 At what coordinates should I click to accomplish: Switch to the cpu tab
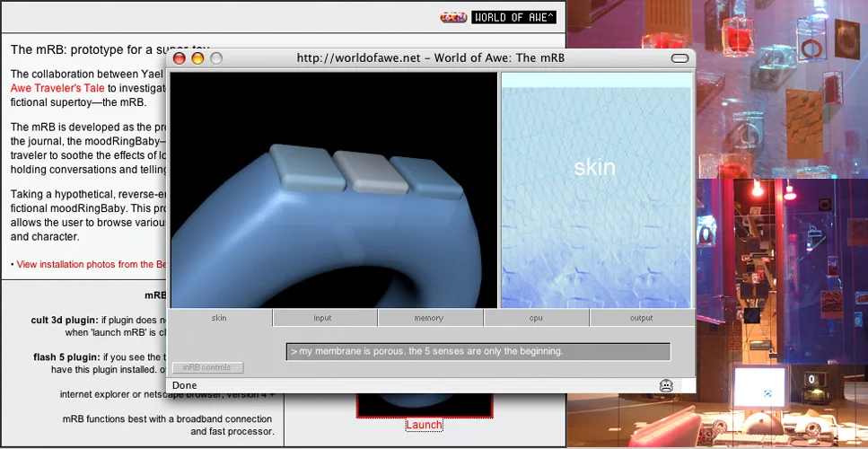[x=537, y=318]
